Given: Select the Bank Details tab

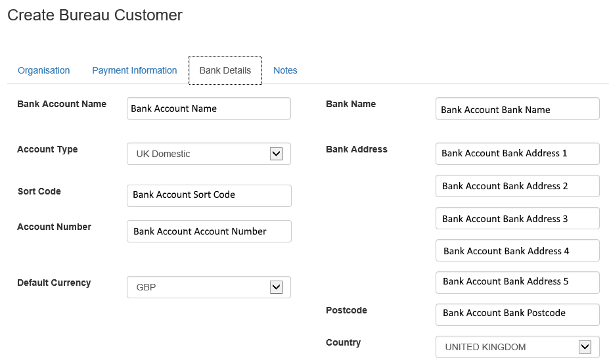Looking at the screenshot, I should tap(225, 70).
